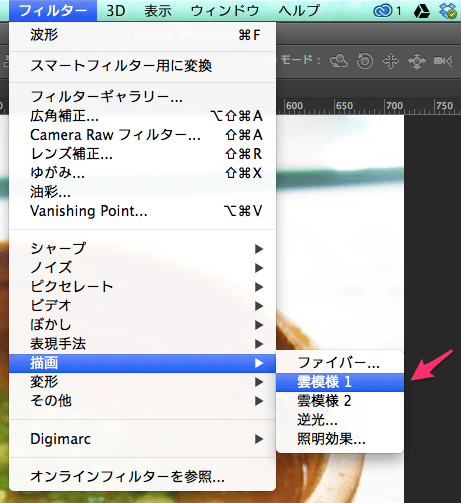The image size is (461, 503).
Task: Choose オンラインフィルターを参照...
Action: click(142, 477)
